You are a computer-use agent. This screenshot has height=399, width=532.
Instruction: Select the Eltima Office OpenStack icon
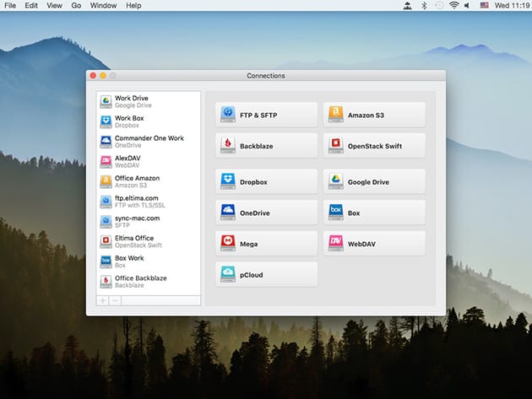click(x=106, y=242)
